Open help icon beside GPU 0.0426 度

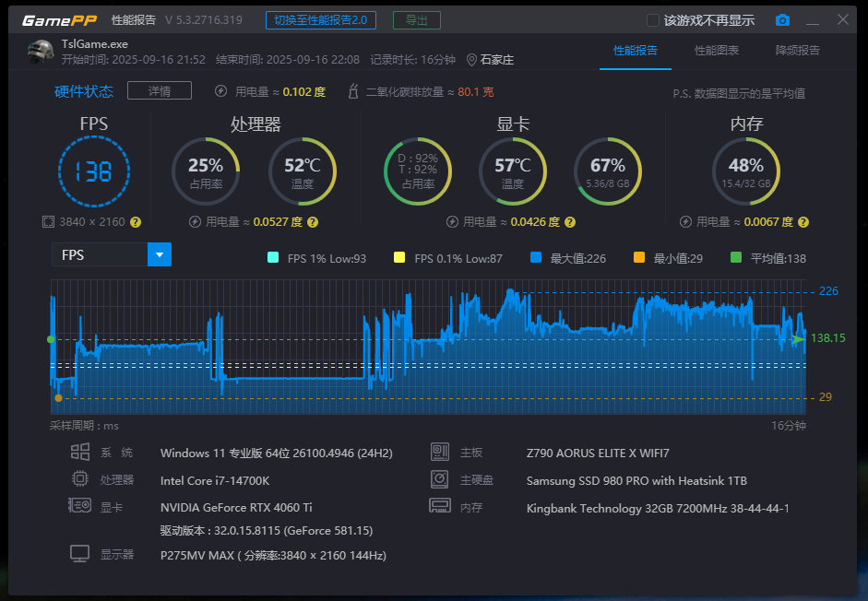[570, 222]
